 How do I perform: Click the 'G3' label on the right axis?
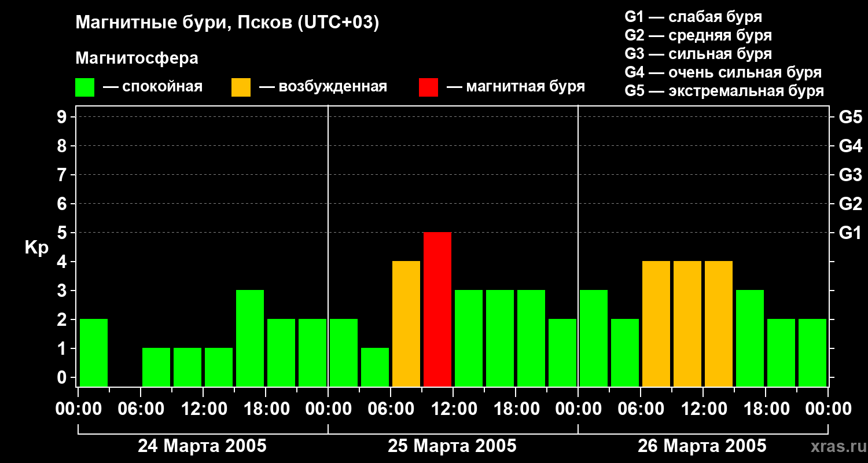850,175
